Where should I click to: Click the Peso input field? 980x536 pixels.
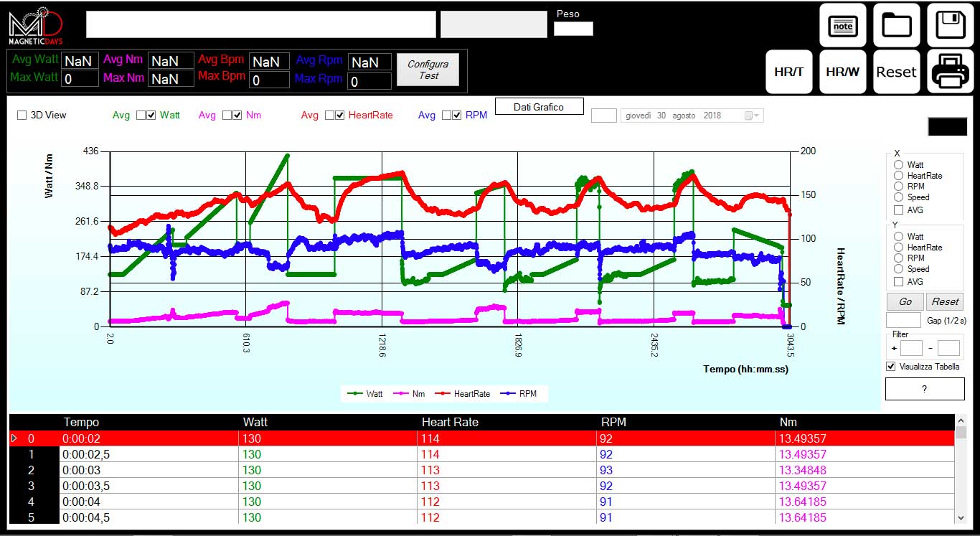point(573,29)
